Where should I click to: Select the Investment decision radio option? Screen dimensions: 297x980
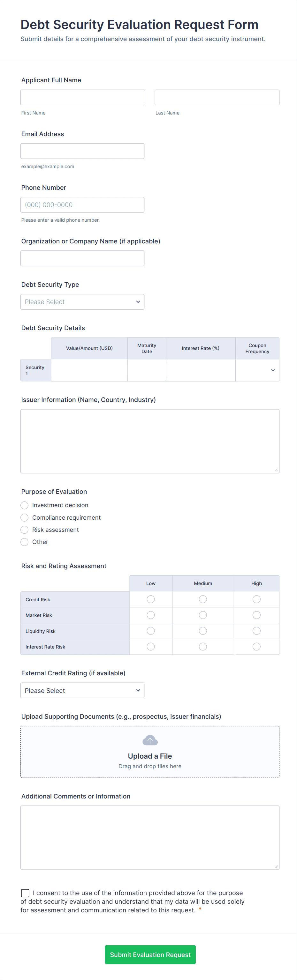point(24,505)
